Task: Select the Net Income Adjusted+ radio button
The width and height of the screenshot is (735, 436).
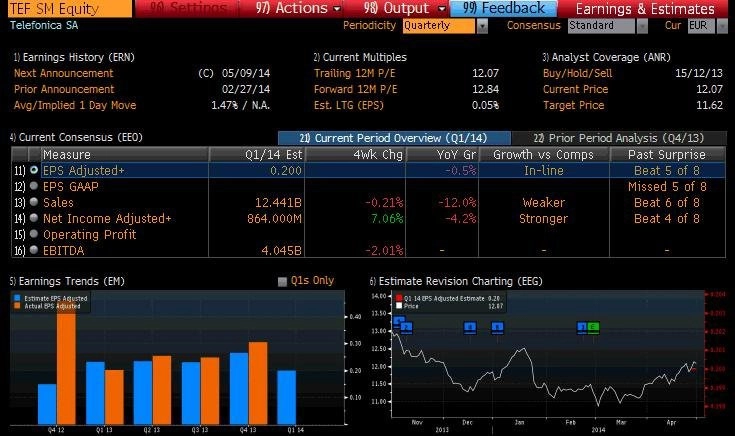Action: pyautogui.click(x=34, y=218)
